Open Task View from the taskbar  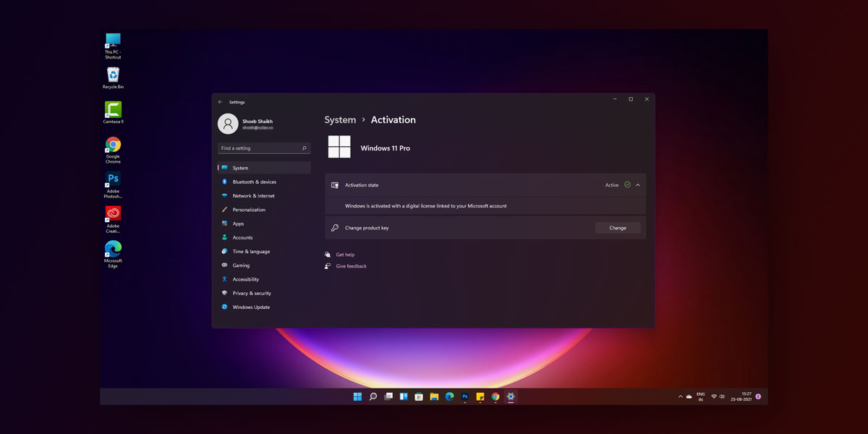coord(388,396)
